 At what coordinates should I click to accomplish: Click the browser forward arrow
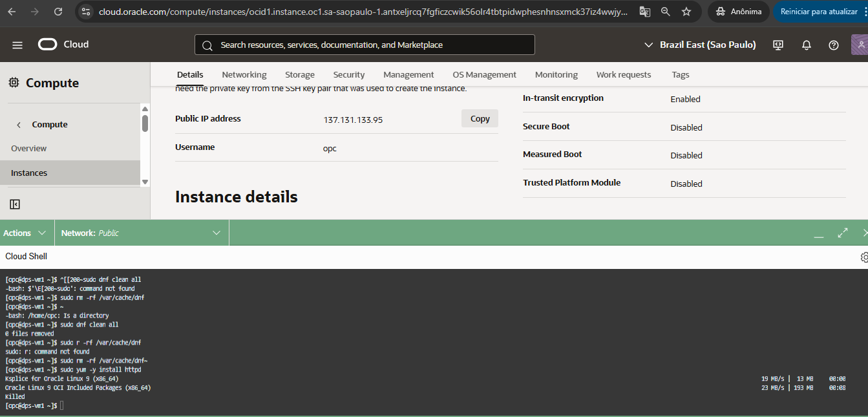(x=35, y=12)
